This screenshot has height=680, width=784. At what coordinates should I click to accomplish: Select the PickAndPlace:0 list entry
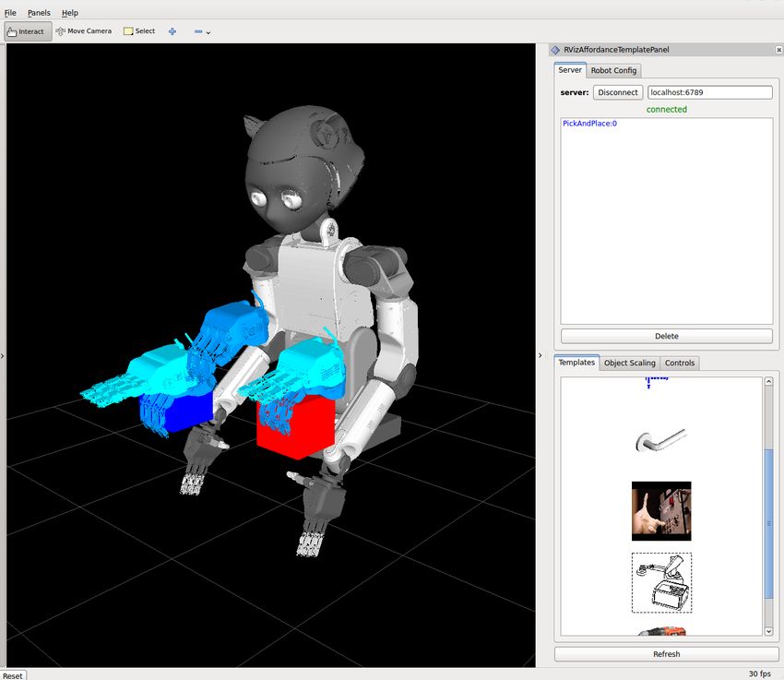589,124
